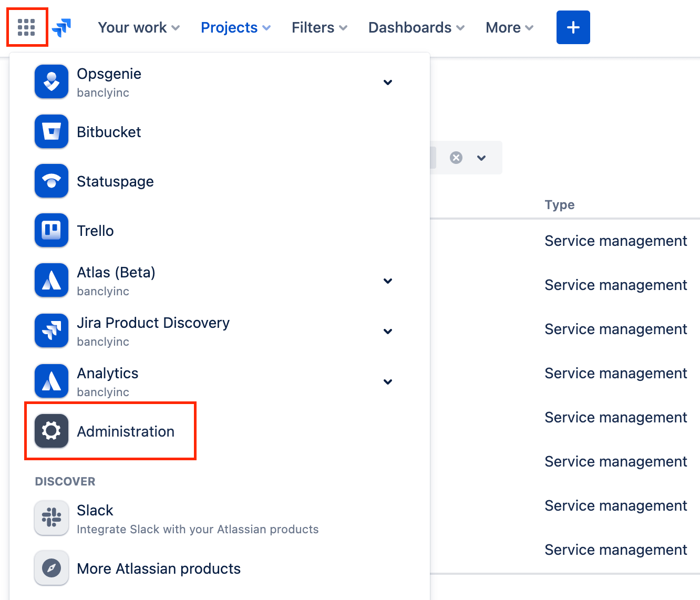
Task: Click the Jira logo
Action: point(61,27)
